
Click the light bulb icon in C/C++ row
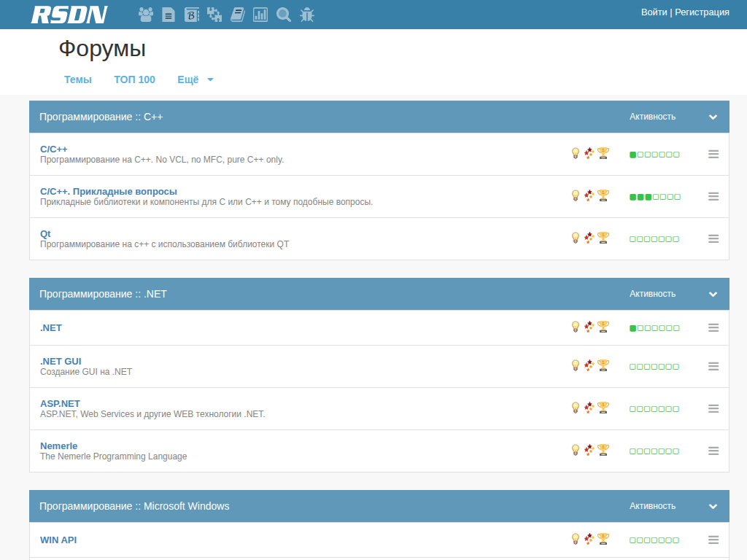click(x=575, y=153)
